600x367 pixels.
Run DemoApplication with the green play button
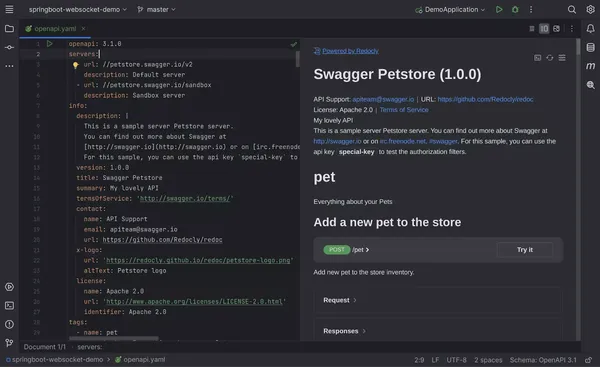coord(499,9)
